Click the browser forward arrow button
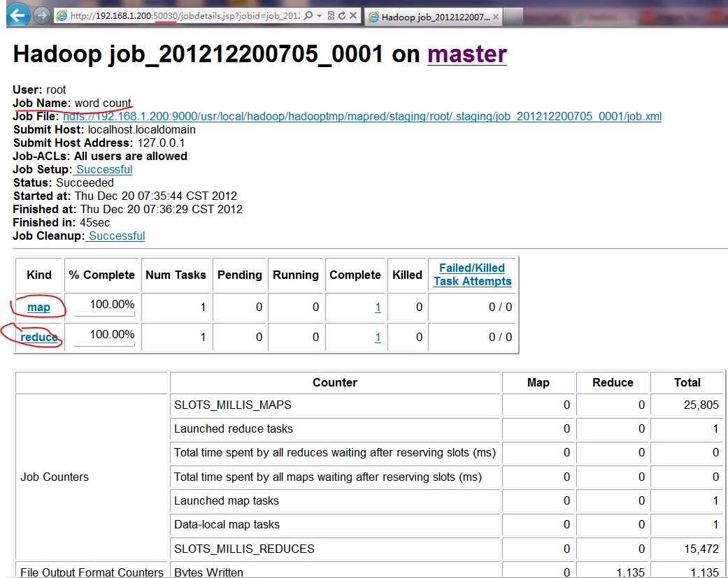 [42, 15]
